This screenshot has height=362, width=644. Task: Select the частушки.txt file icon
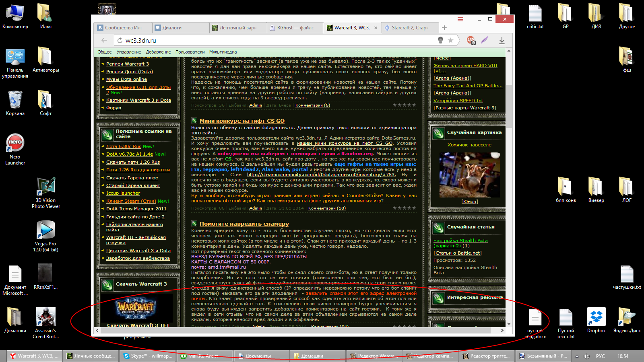click(x=627, y=277)
